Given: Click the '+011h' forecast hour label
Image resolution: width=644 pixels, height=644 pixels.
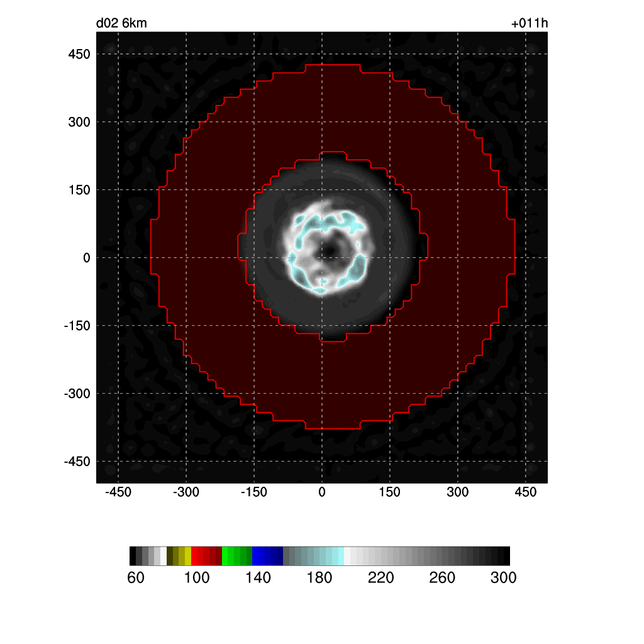Looking at the screenshot, I should click(529, 24).
